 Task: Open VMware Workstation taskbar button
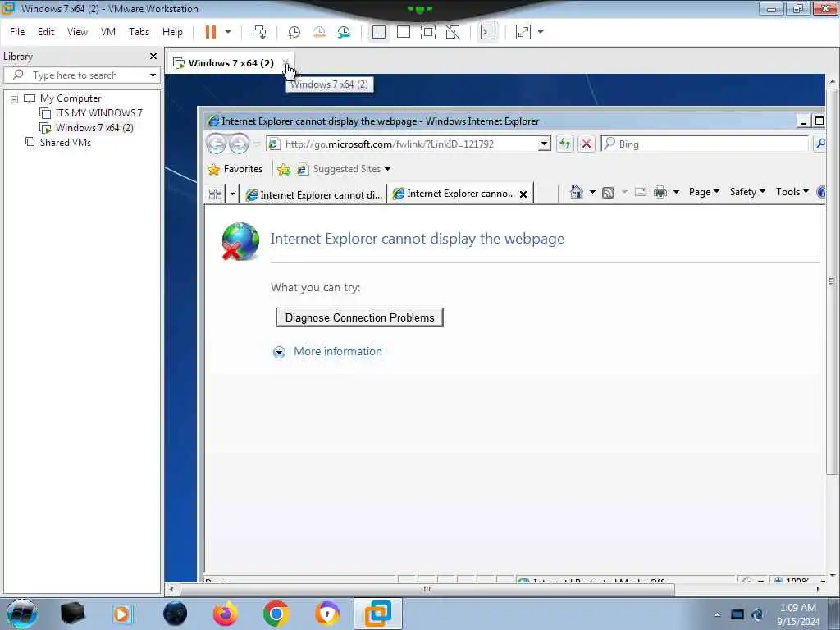coord(377,614)
